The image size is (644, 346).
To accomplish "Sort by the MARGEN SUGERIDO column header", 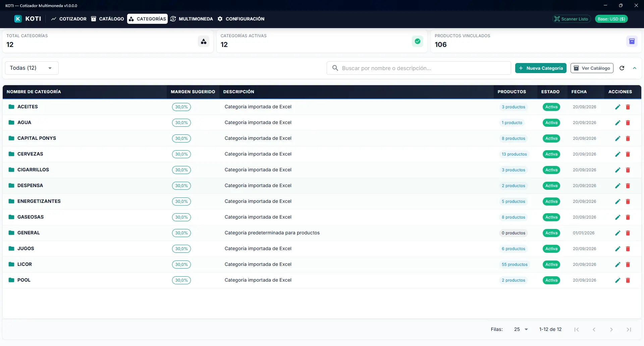I will pyautogui.click(x=193, y=92).
